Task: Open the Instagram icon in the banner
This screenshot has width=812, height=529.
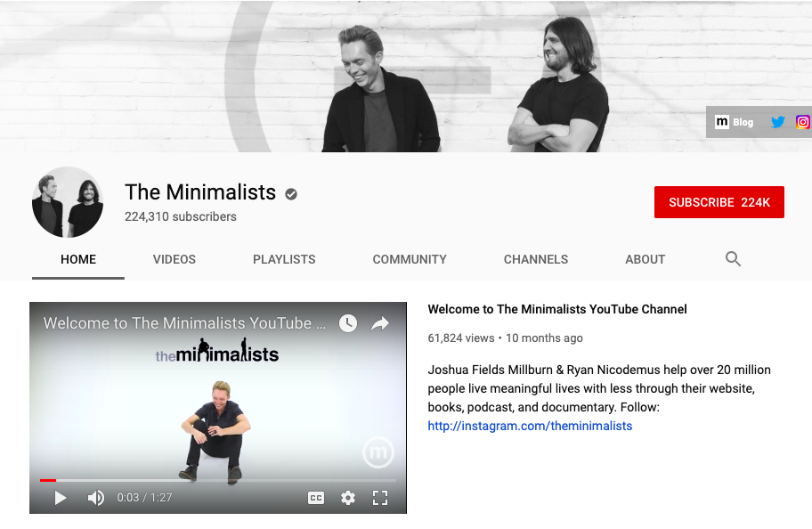Action: click(803, 122)
